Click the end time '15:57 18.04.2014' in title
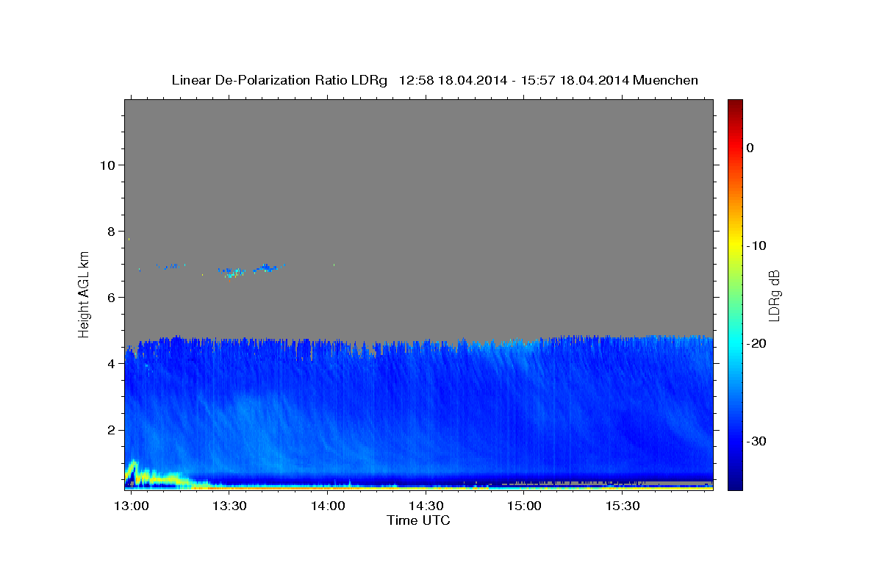Screen dimensions: 882x588 tap(575, 80)
